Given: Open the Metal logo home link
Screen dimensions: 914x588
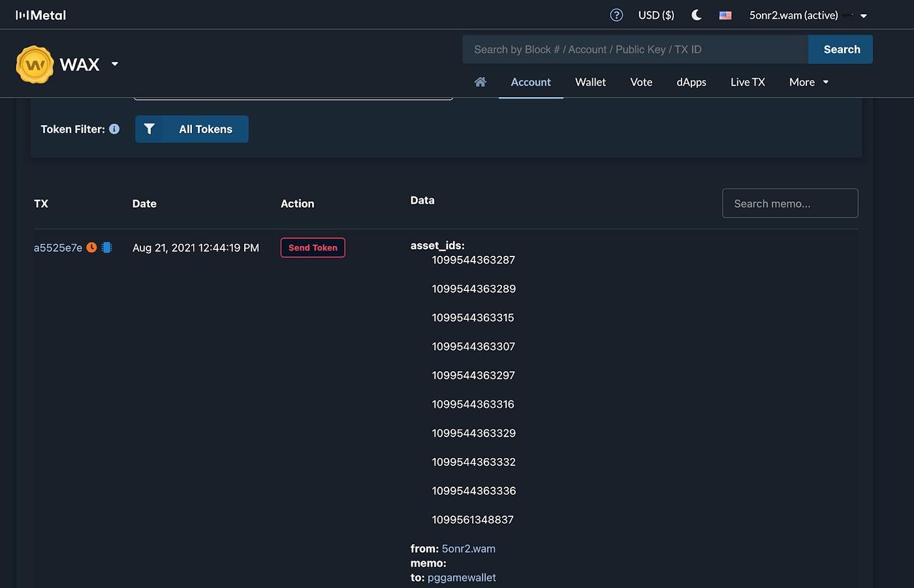Looking at the screenshot, I should [40, 15].
